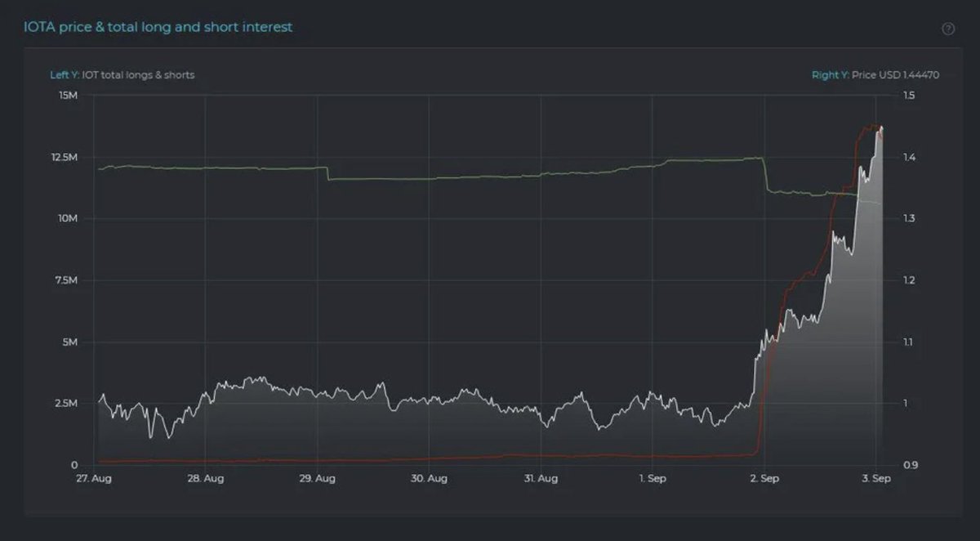This screenshot has width=980, height=541.
Task: Click the '0.9' right axis price label
Action: 909,465
